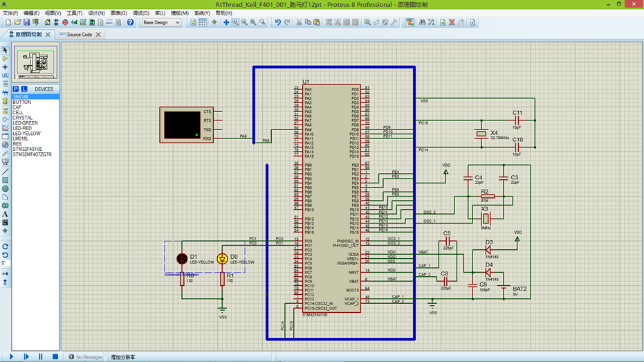Pause the simulation
644x362 pixels.
tap(41, 356)
